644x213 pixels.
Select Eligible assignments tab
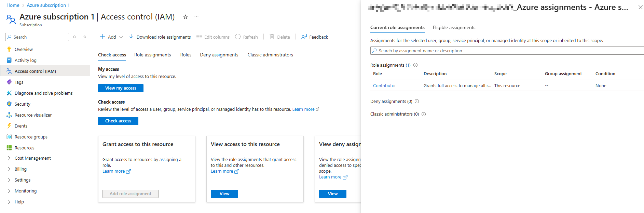click(454, 27)
